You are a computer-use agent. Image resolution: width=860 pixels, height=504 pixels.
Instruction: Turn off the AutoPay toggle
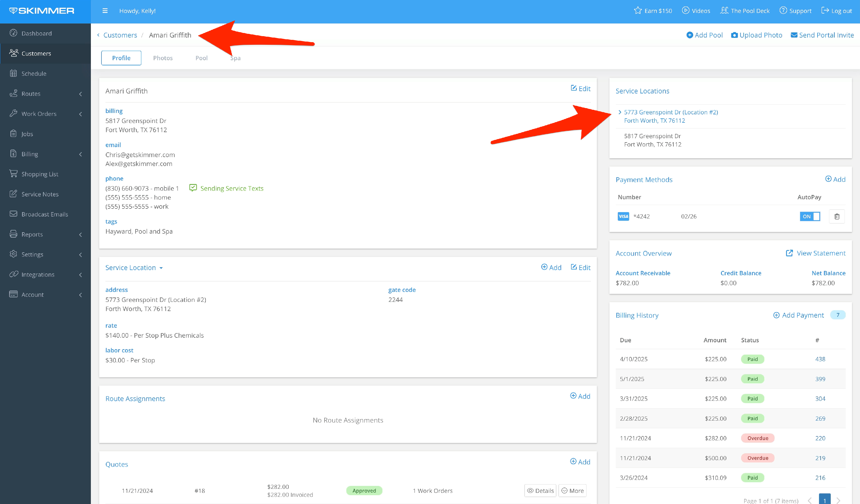pos(810,216)
